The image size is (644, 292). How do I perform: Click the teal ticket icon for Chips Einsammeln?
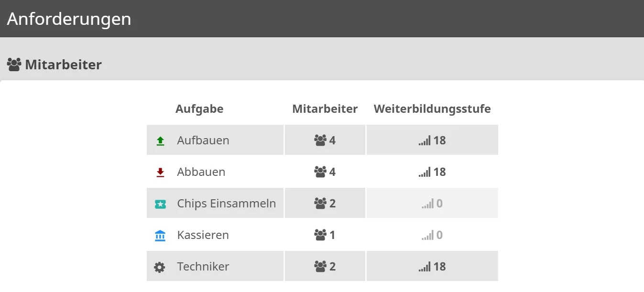click(x=160, y=204)
